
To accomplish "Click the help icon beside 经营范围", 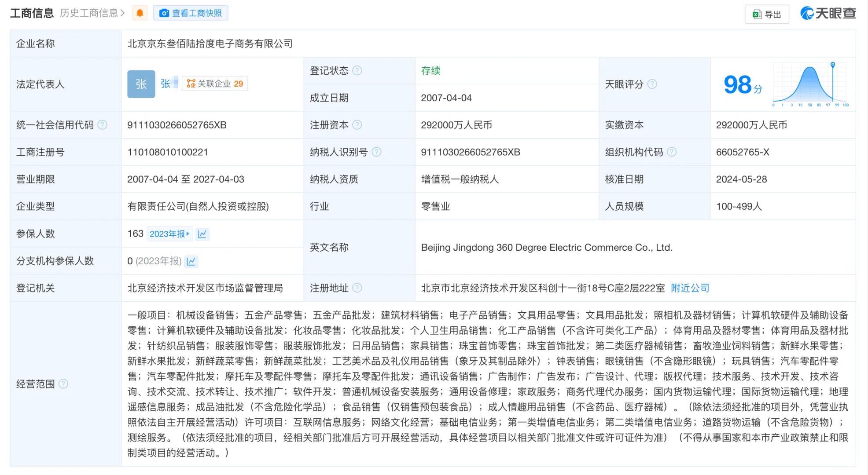I will click(x=64, y=384).
